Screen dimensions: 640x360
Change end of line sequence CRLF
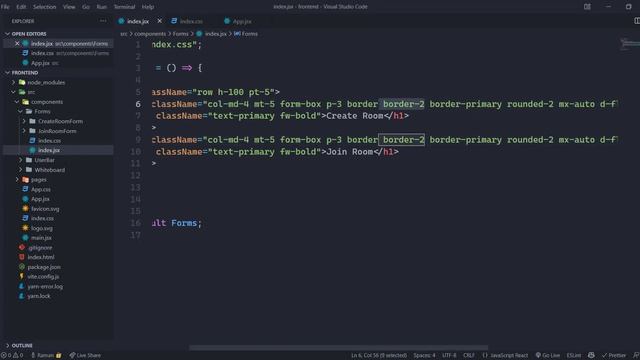tap(469, 356)
